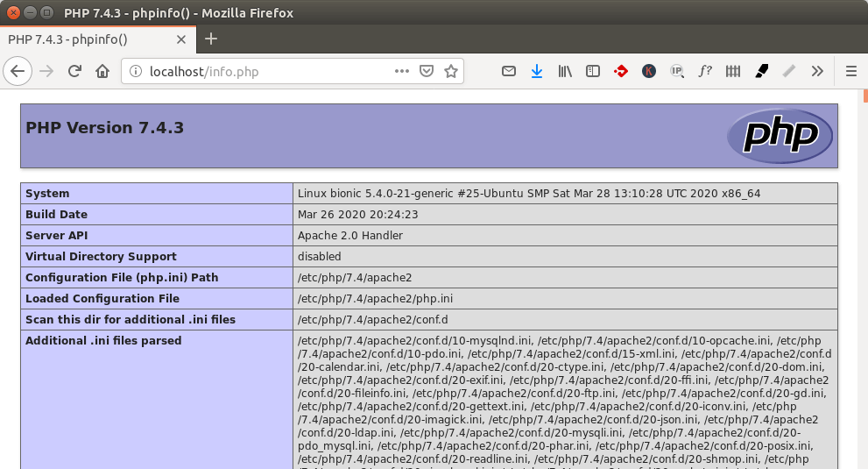
Task: Click the PHP logo image
Action: pos(780,136)
